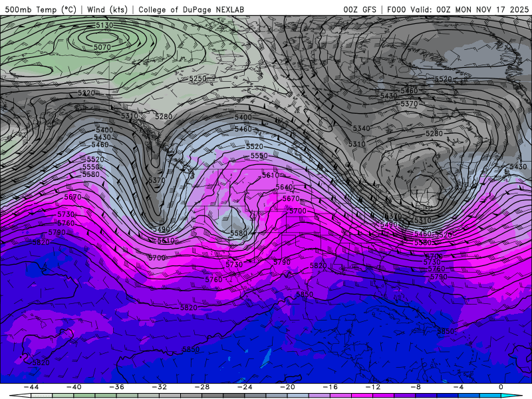The height and width of the screenshot is (399, 532).
Task: Click the "500mb Temp (°C)" title text
Action: (x=41, y=9)
